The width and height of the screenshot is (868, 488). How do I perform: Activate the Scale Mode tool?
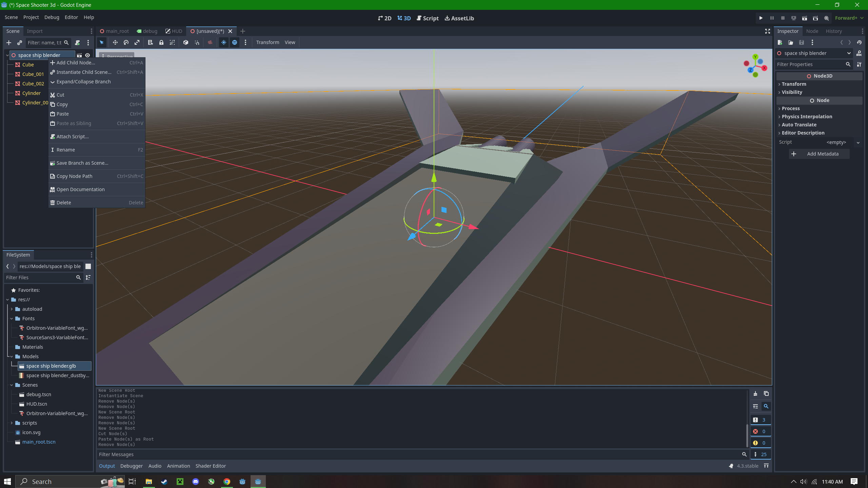137,42
